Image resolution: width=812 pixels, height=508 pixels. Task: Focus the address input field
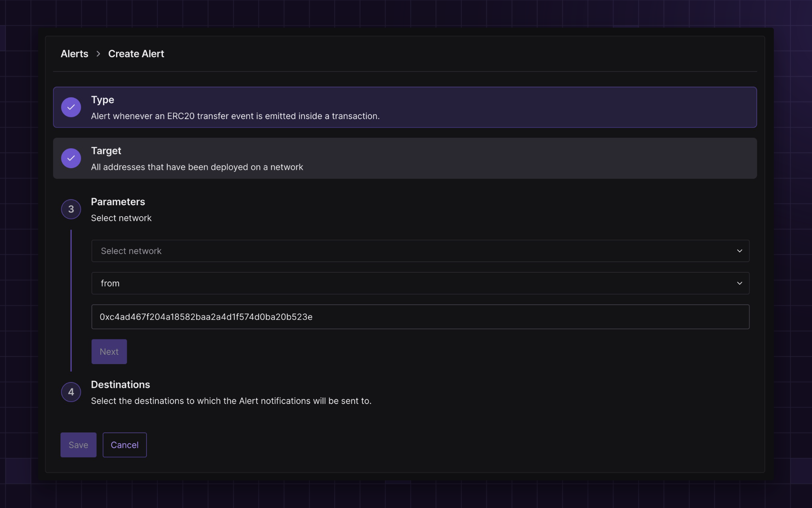coord(420,317)
